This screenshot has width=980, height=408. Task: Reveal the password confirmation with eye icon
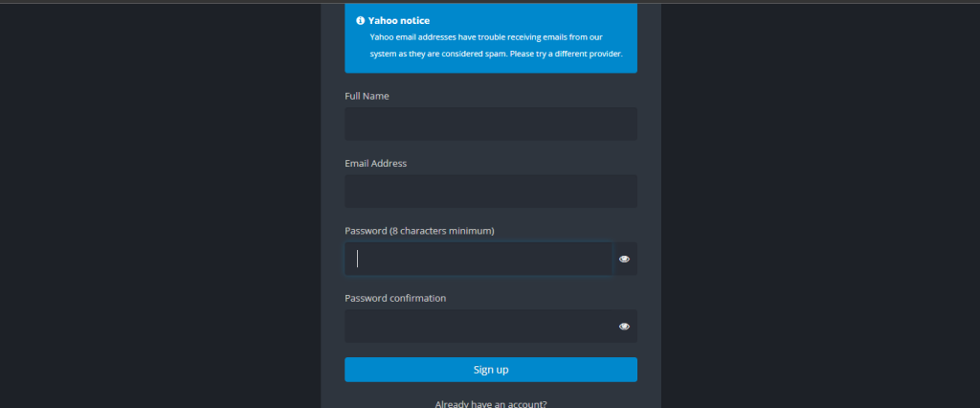[x=624, y=327]
